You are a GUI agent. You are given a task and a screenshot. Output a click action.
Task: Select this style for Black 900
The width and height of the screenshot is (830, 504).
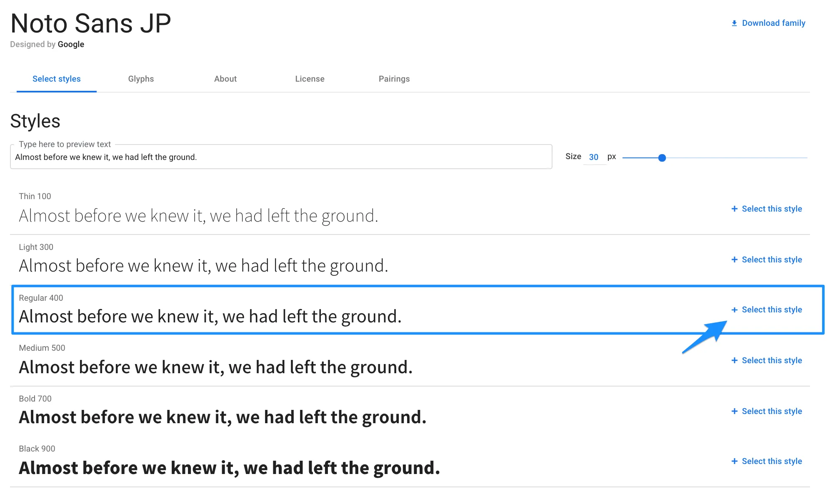click(772, 461)
